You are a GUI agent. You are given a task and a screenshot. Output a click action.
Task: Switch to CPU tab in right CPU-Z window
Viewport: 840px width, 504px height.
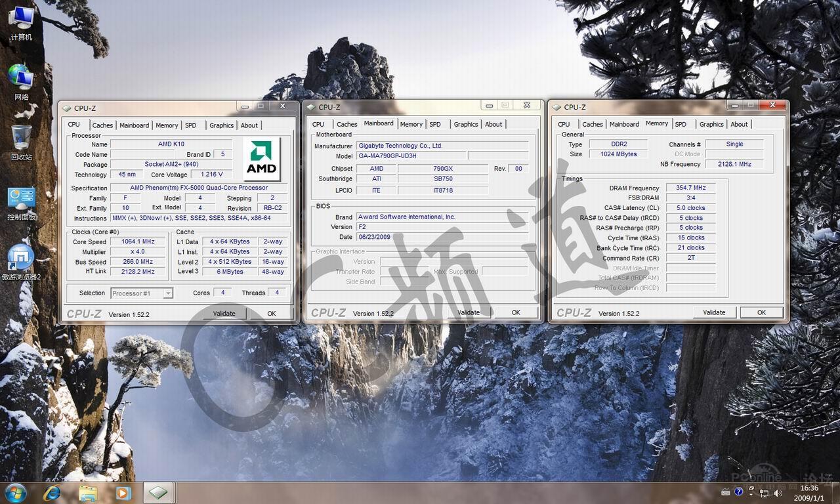coord(564,124)
